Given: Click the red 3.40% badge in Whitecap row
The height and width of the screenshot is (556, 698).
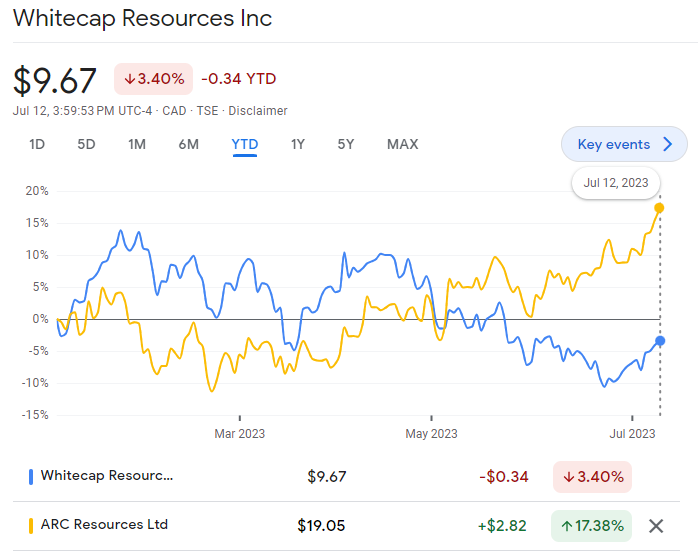Looking at the screenshot, I should pos(592,477).
